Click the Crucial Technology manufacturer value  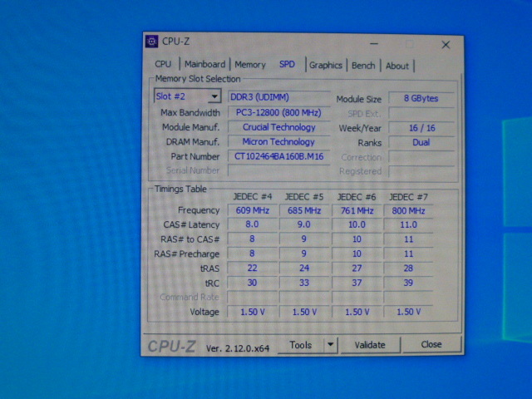(x=279, y=127)
